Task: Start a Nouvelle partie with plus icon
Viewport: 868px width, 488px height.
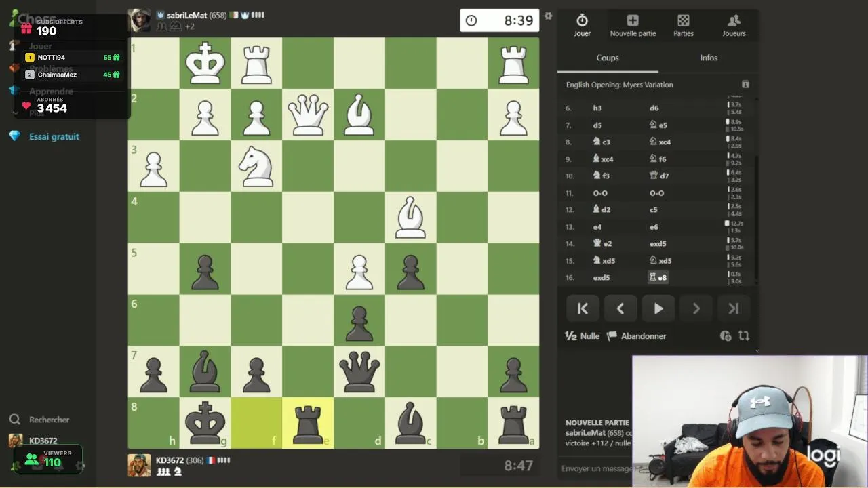Action: click(633, 20)
